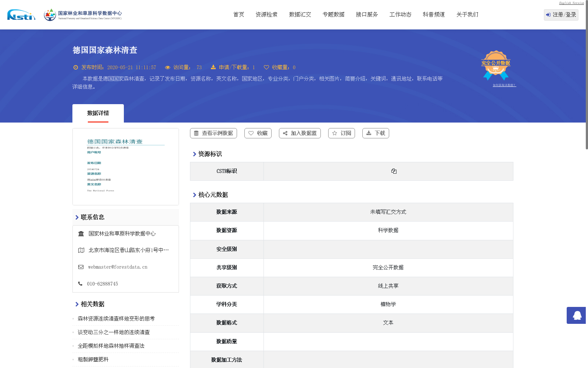Image resolution: width=588 pixels, height=368 pixels.
Task: Click the 下载 download button
Action: pyautogui.click(x=376, y=133)
